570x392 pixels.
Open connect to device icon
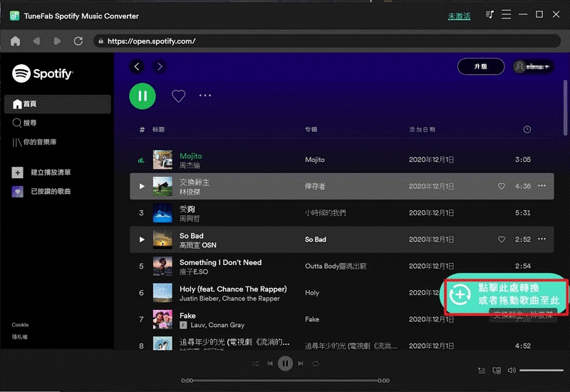click(497, 371)
